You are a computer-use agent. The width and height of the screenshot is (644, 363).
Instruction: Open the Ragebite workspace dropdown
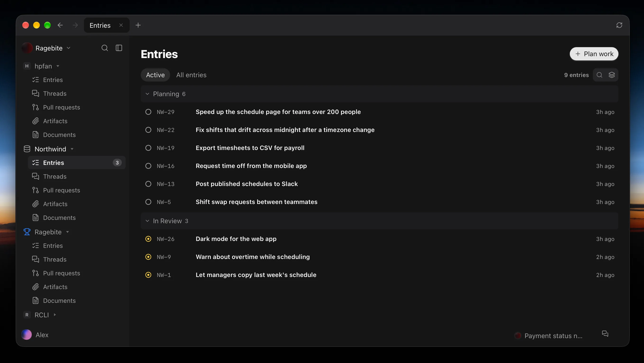pyautogui.click(x=46, y=48)
